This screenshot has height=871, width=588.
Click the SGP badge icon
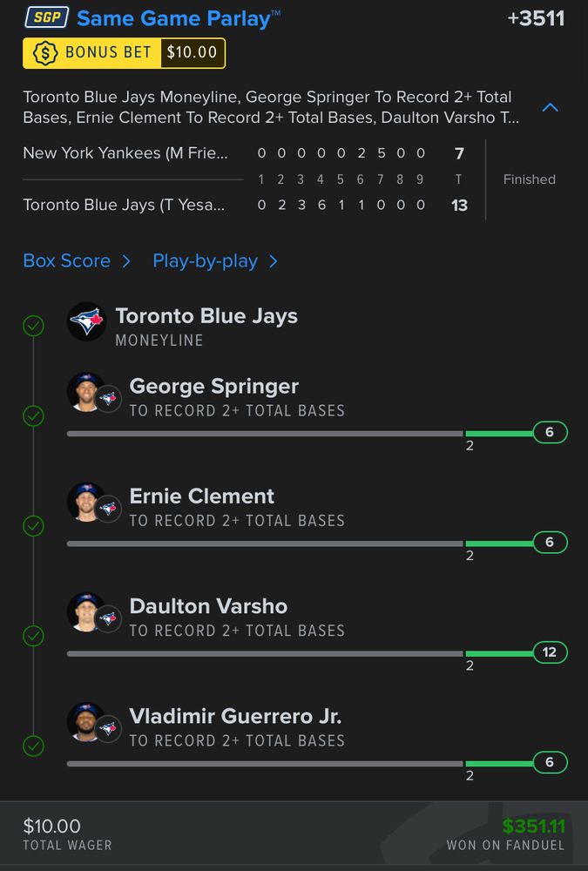pos(47,17)
